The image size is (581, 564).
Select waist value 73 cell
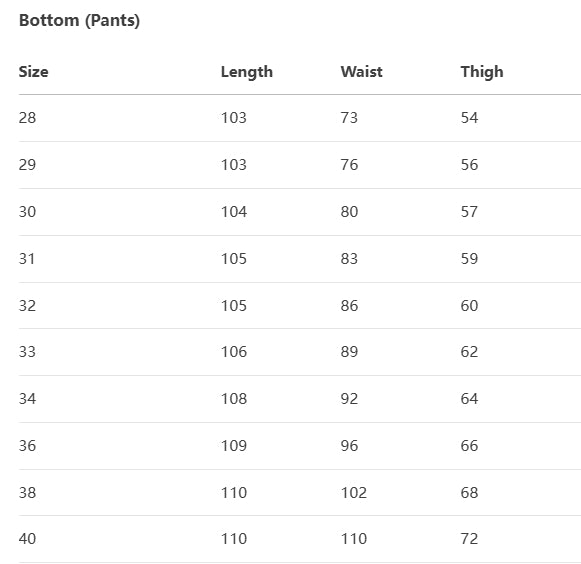[x=349, y=118]
